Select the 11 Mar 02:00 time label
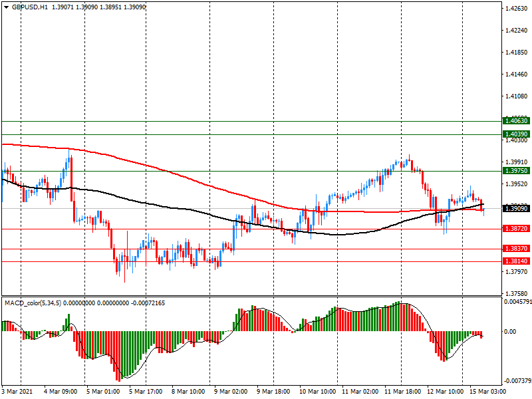The height and width of the screenshot is (399, 532). pos(360,392)
